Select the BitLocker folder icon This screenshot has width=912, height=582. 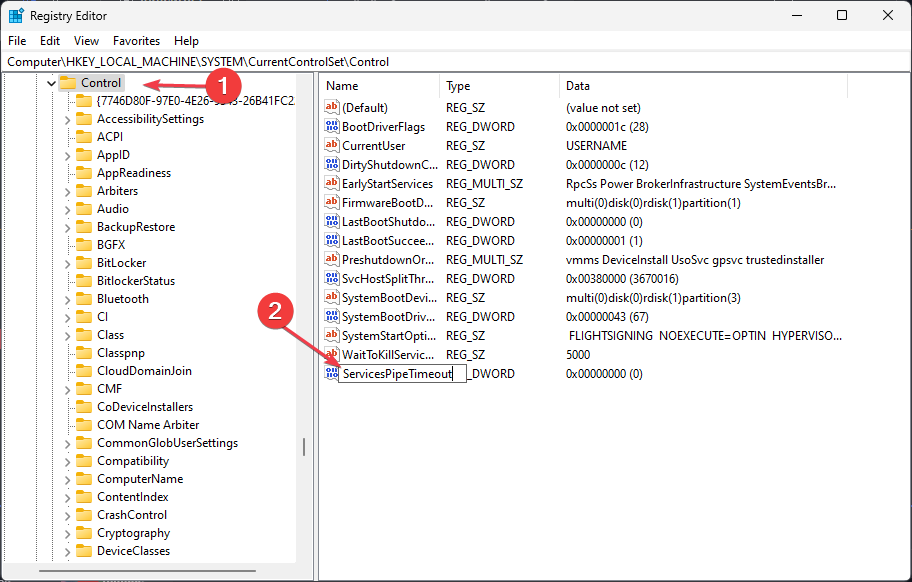(84, 263)
